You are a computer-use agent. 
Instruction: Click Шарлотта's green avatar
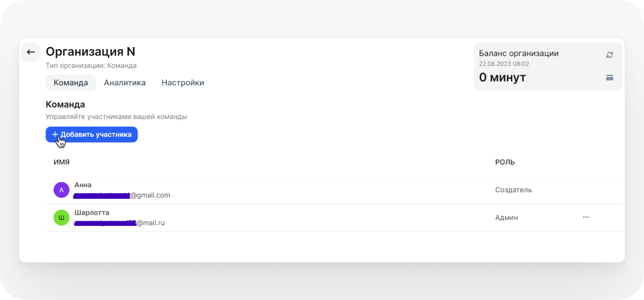(61, 218)
